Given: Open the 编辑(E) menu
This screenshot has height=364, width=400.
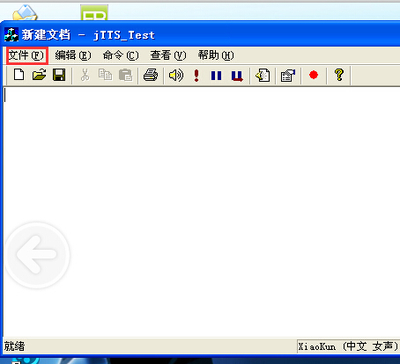Looking at the screenshot, I should pos(73,56).
